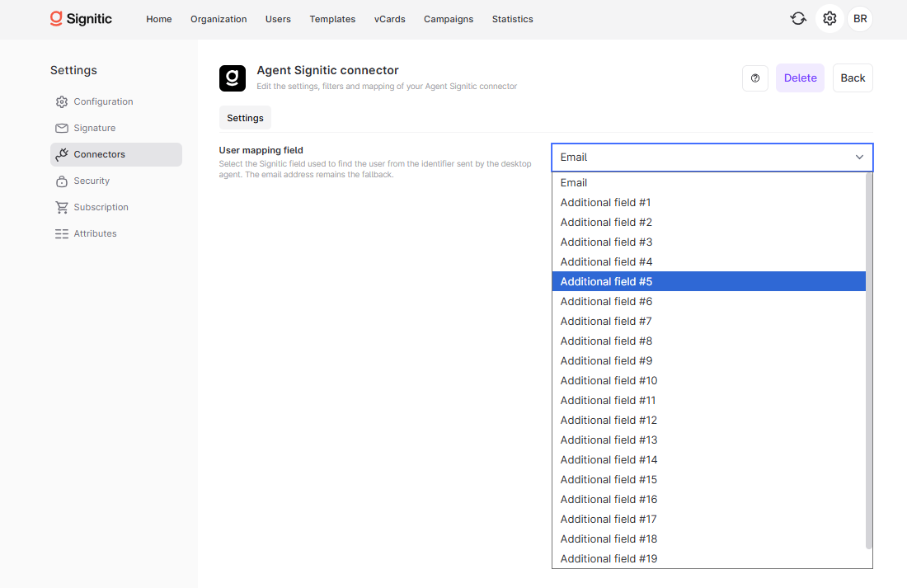Choose Additional field #2
This screenshot has height=588, width=907.
[708, 222]
